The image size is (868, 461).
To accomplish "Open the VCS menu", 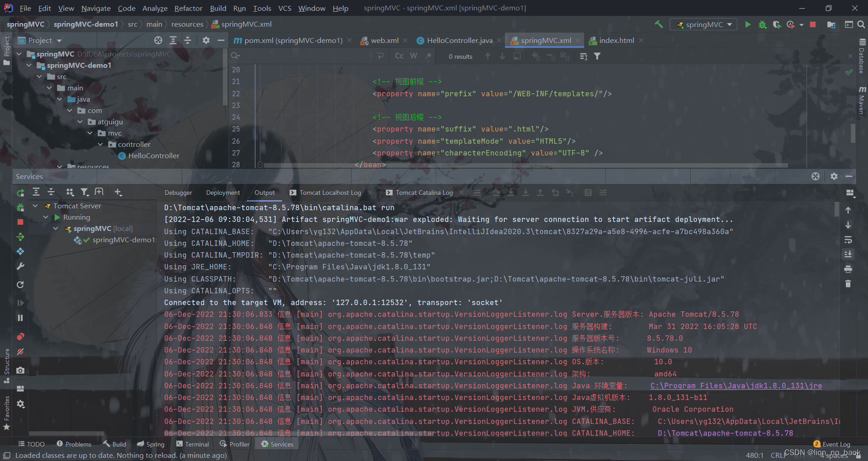I will [x=285, y=8].
